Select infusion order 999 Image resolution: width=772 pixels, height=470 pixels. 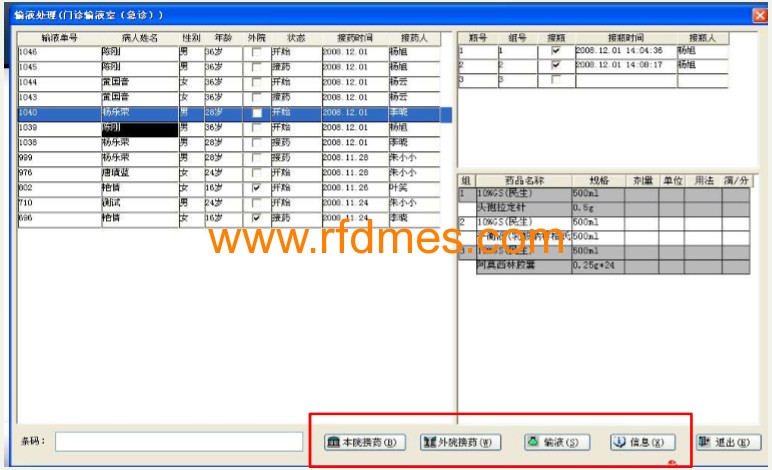point(229,158)
